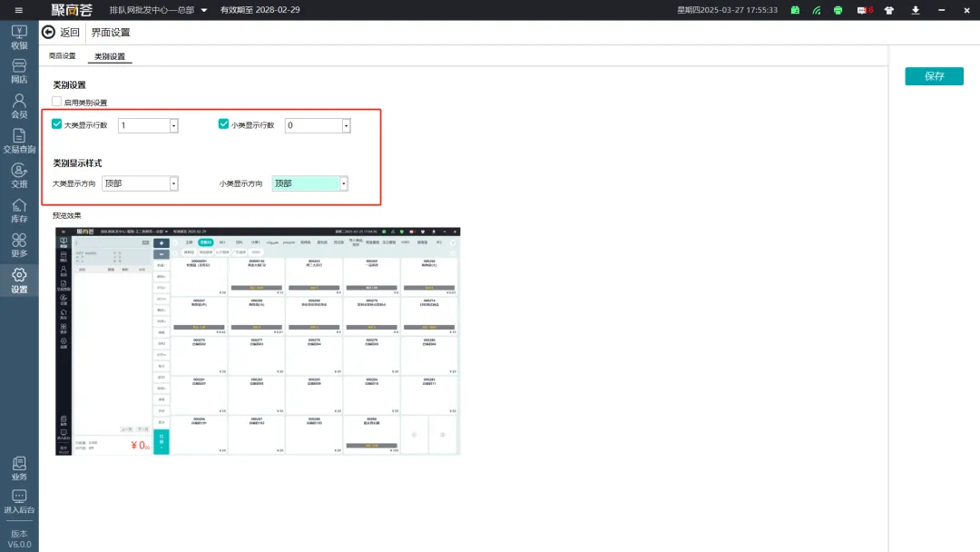This screenshot has height=552, width=980.
Task: Go to 会员 members section
Action: click(19, 107)
